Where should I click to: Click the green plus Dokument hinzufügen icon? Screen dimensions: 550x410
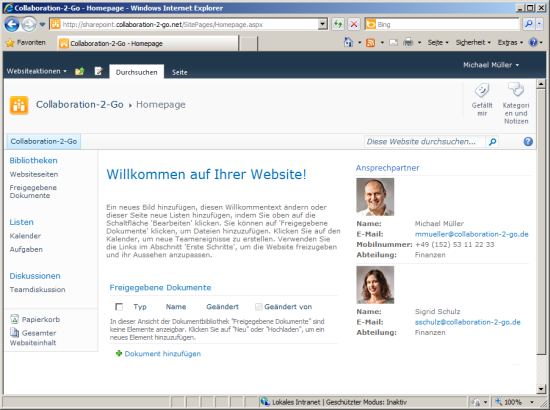point(119,353)
